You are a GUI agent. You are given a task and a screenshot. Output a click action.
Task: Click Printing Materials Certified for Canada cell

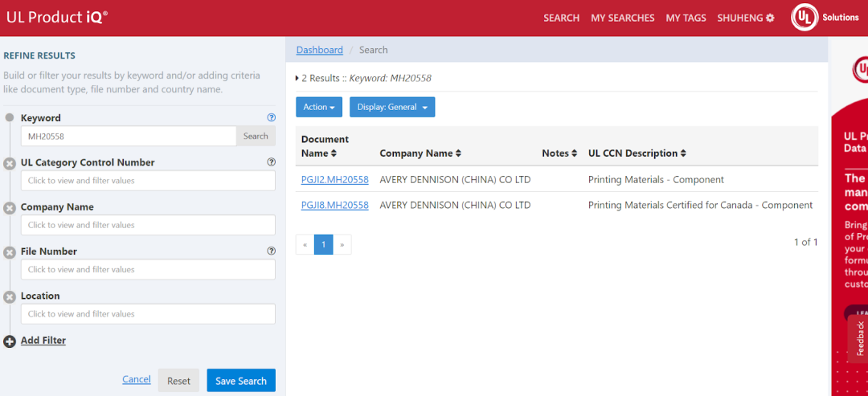point(700,205)
